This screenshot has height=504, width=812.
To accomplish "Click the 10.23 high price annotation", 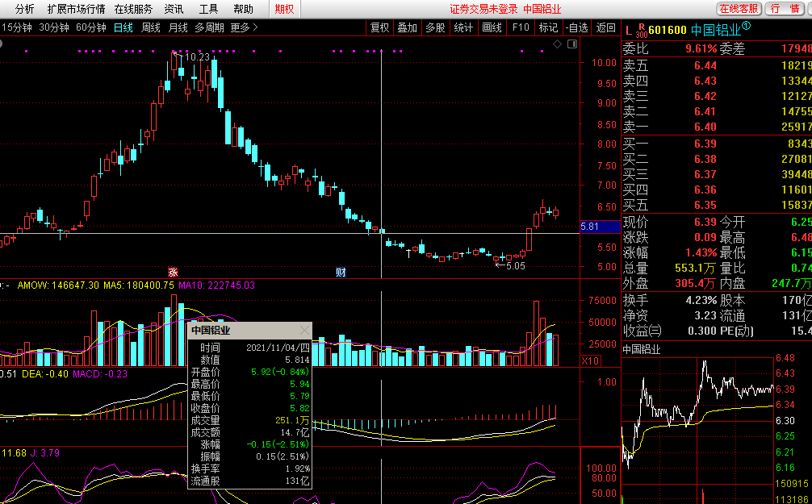I will (197, 57).
